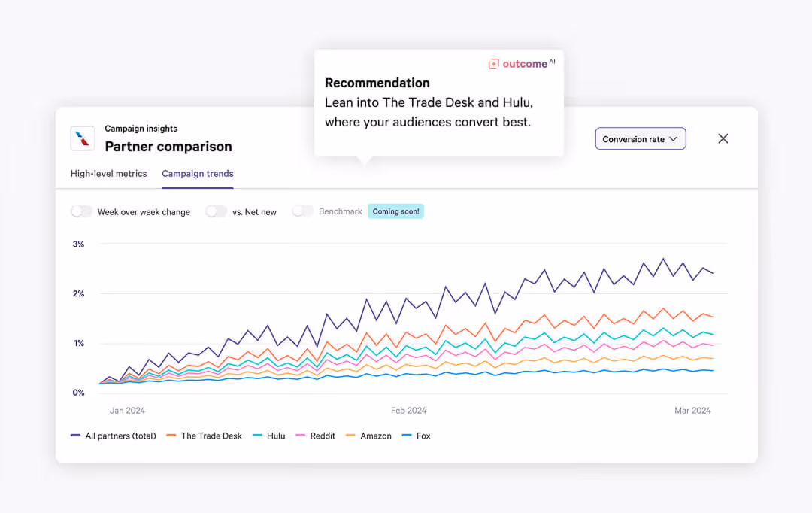Click the Recommendation tooltip card
This screenshot has width=812, height=513.
click(438, 102)
